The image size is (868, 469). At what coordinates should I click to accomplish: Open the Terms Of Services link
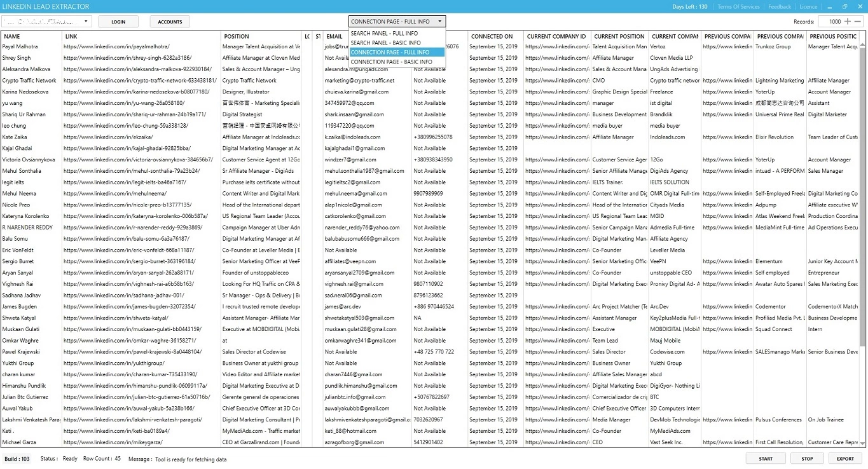[738, 6]
